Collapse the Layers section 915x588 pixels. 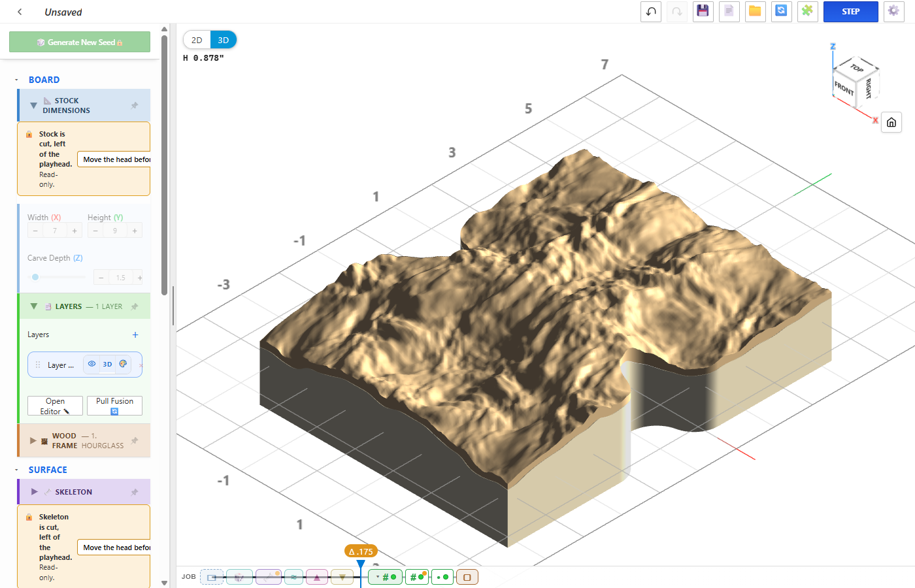(x=33, y=306)
